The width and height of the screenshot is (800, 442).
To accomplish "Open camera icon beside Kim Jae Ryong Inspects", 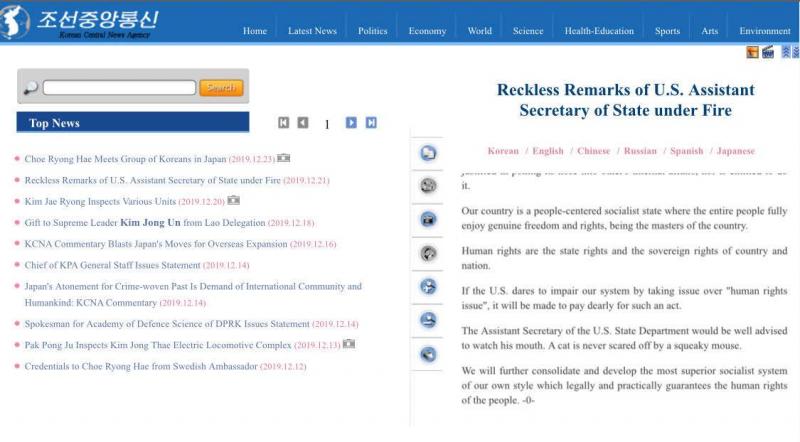I will coord(234,200).
